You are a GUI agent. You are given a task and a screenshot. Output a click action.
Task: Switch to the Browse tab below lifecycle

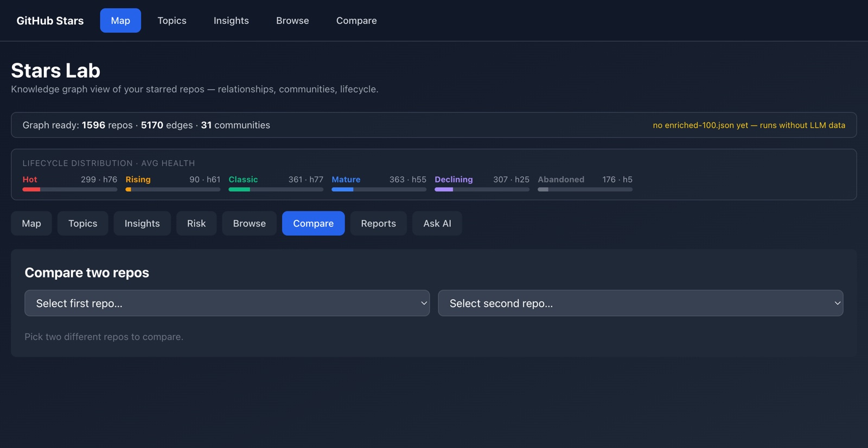coord(250,223)
